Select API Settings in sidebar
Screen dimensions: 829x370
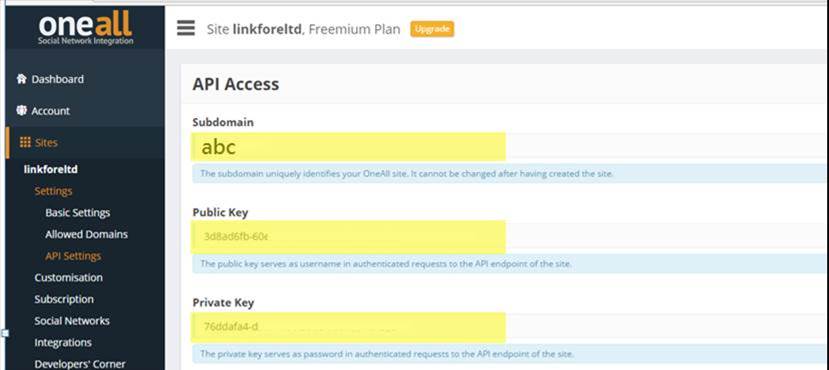73,256
